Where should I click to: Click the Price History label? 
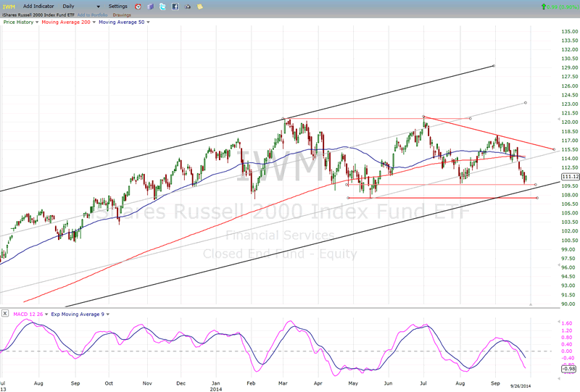pyautogui.click(x=19, y=22)
